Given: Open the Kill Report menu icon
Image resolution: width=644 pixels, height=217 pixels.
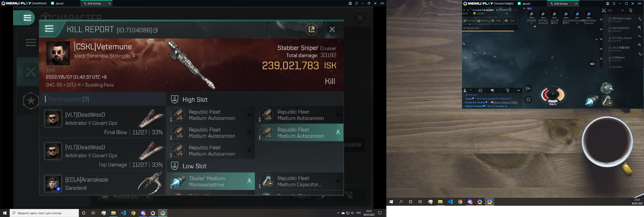Looking at the screenshot, I should pyautogui.click(x=49, y=29).
